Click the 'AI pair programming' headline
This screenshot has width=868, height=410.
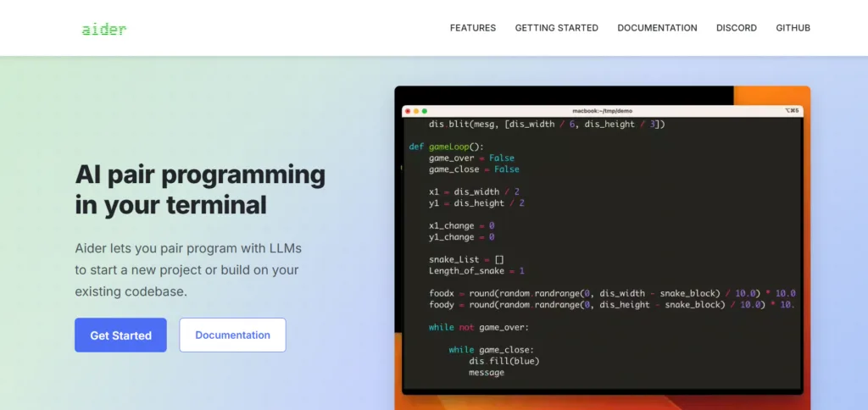[200, 190]
